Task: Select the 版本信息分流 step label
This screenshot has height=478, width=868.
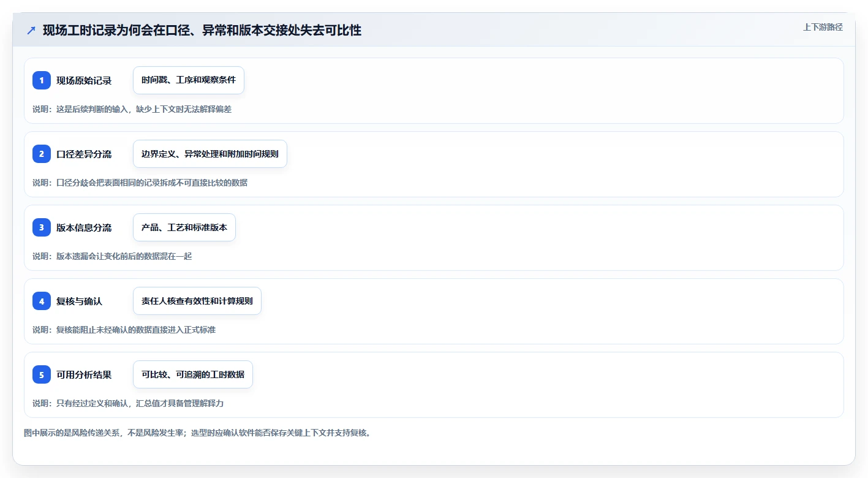Action: [84, 227]
